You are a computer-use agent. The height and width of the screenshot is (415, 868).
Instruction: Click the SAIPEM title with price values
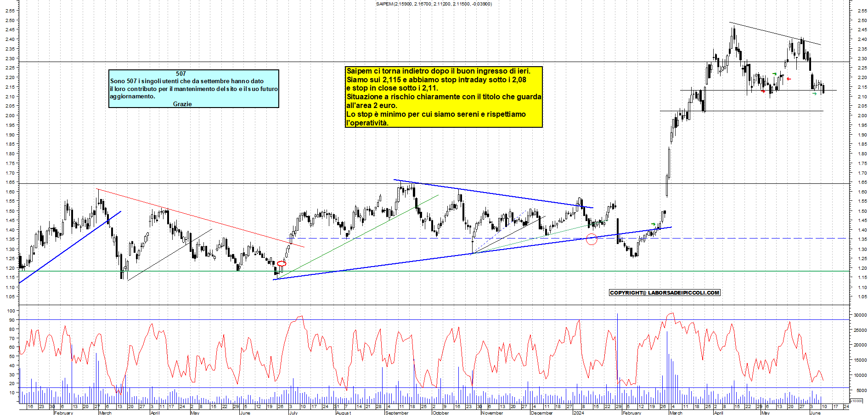pos(434,4)
